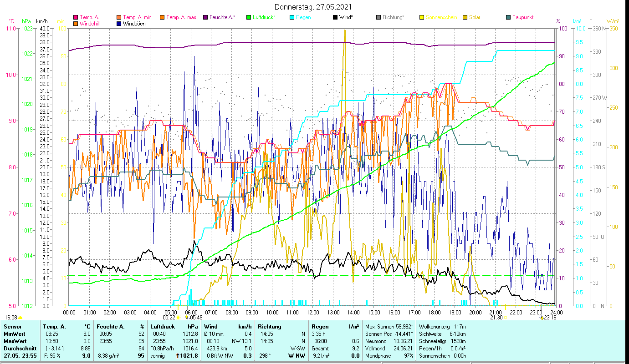The width and height of the screenshot is (629, 364).
Task: Click the '3:35 h' rain duration value
Action: pyautogui.click(x=318, y=334)
